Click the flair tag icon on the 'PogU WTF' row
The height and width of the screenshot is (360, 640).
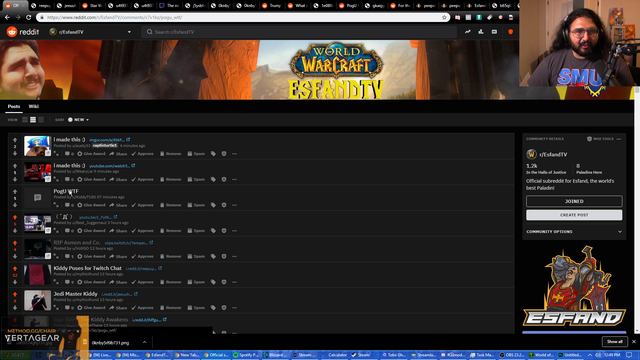point(213,205)
